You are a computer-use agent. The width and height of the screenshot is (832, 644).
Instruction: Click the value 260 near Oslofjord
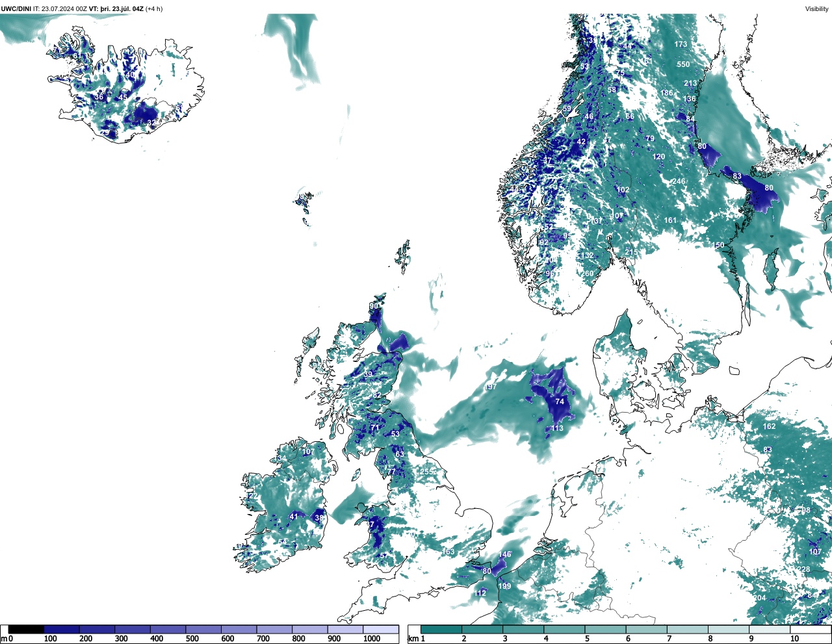(x=588, y=274)
